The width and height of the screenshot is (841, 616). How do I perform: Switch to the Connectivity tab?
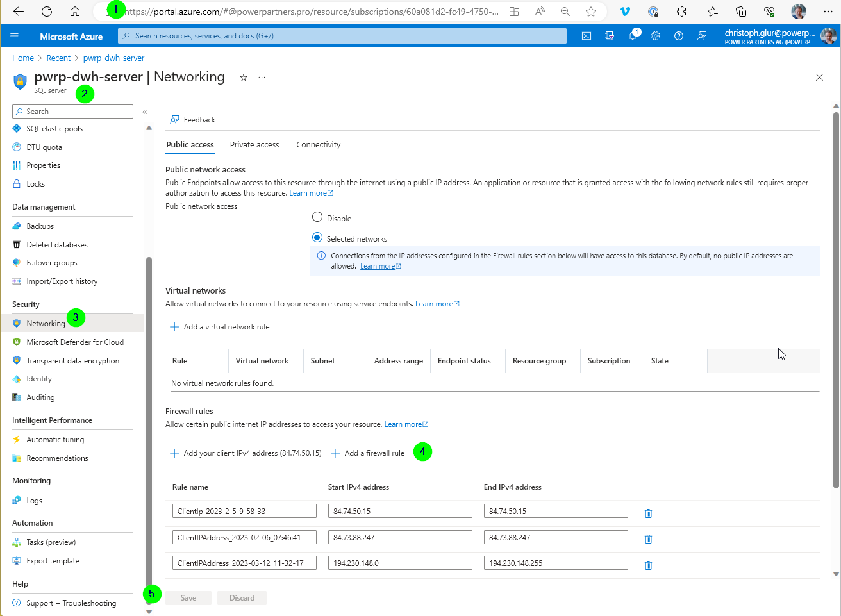(319, 145)
